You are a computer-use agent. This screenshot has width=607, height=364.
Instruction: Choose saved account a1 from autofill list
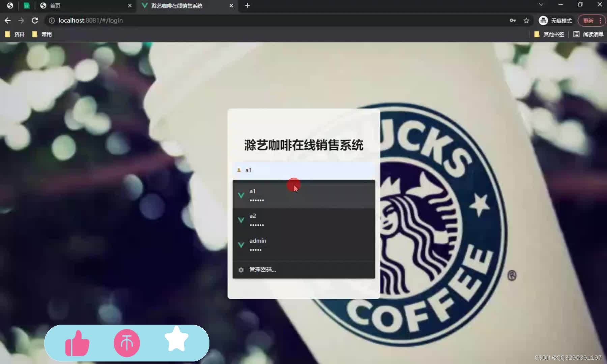point(303,195)
